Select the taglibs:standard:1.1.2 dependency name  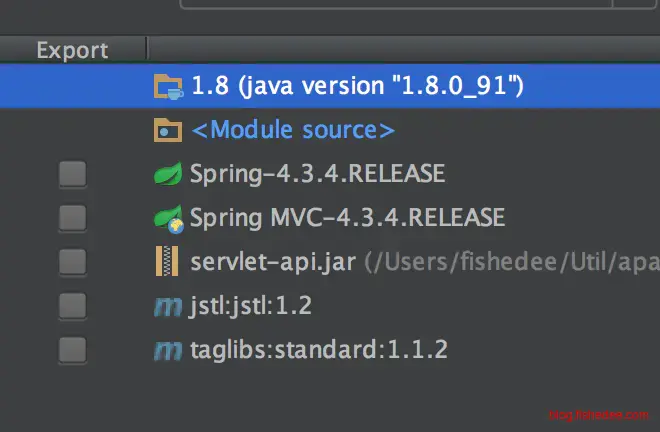(318, 349)
